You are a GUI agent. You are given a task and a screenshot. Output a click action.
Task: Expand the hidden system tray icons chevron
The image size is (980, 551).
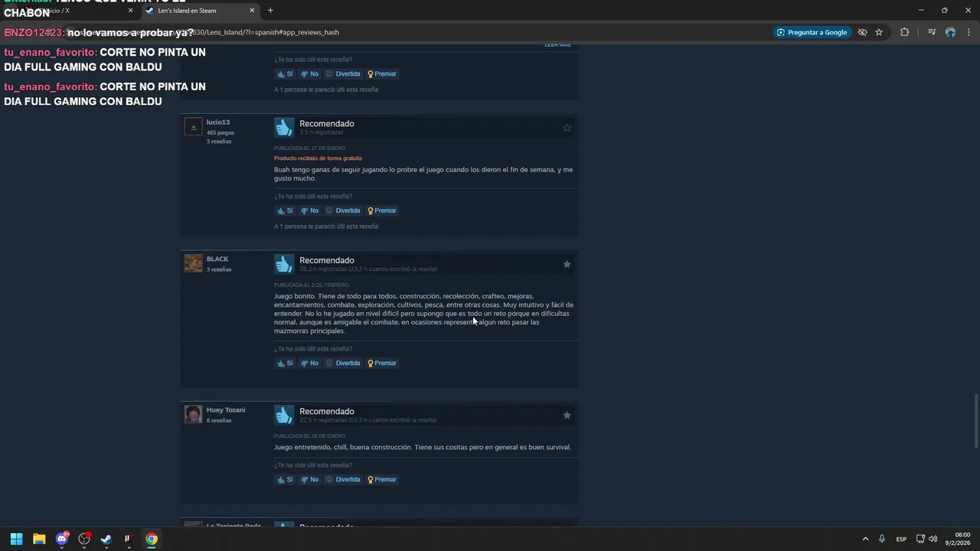865,539
